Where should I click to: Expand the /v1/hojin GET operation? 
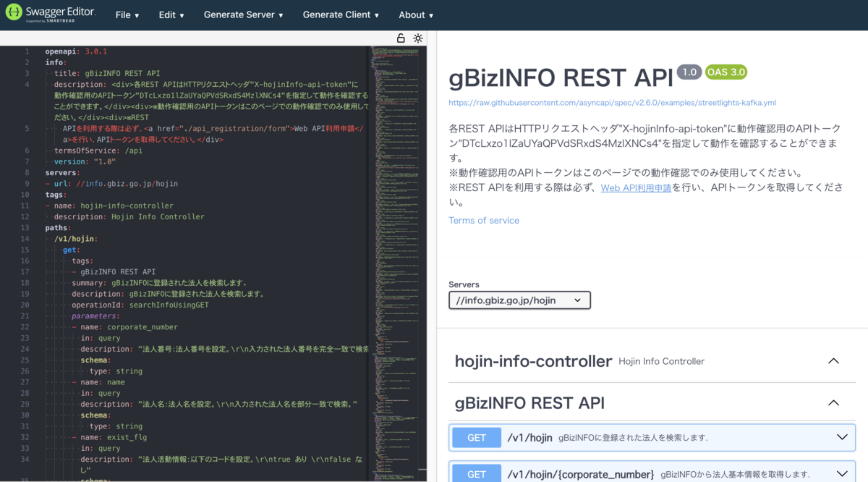[841, 437]
